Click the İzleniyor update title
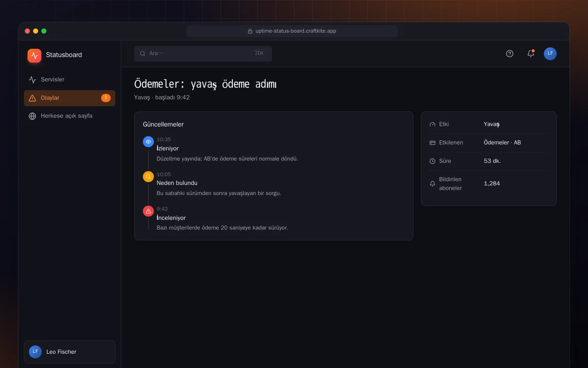The image size is (588, 368). tap(168, 149)
